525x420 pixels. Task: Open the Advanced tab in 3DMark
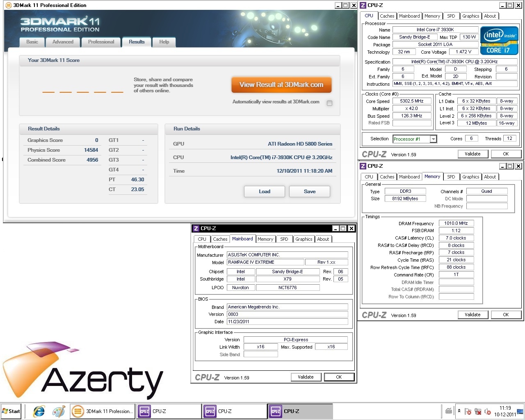(x=63, y=42)
